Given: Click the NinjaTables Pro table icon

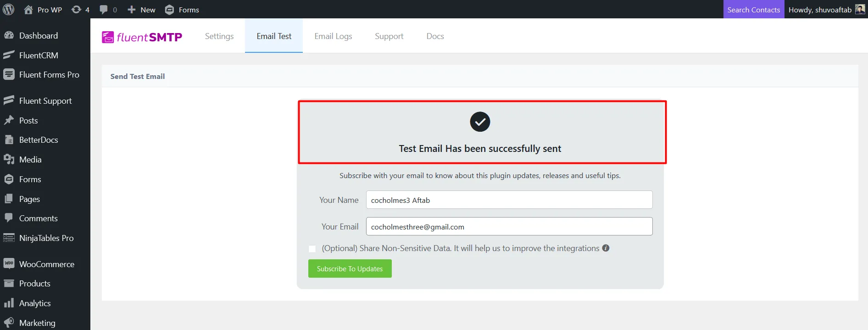Looking at the screenshot, I should [x=9, y=238].
